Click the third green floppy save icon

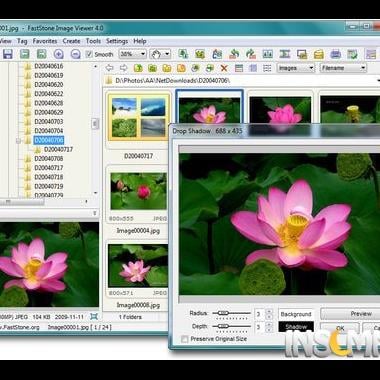pyautogui.click(x=41, y=54)
